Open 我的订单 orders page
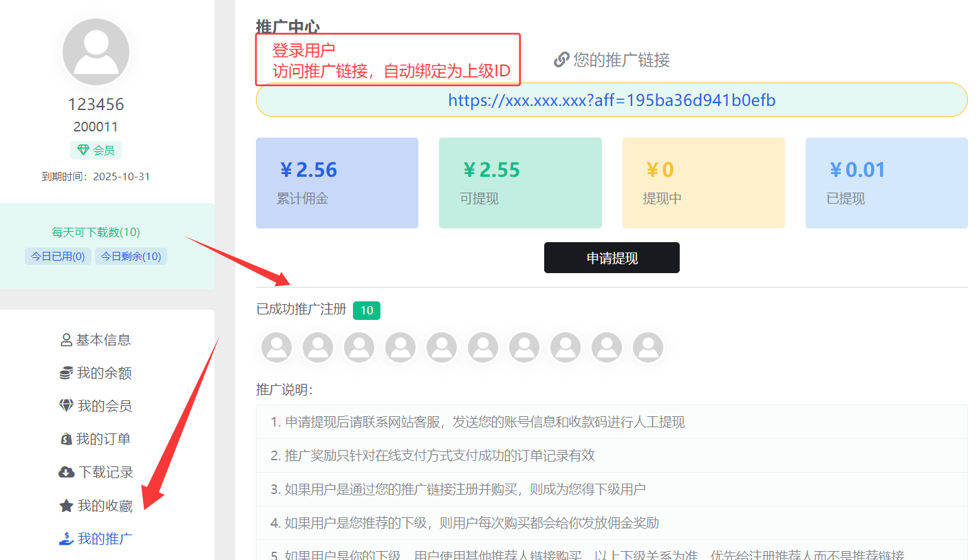The height and width of the screenshot is (560, 979). (96, 439)
